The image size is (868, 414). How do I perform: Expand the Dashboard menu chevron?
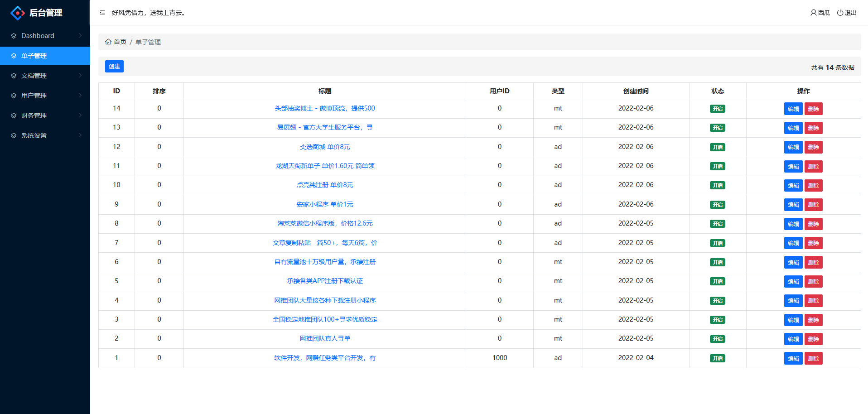(80, 36)
